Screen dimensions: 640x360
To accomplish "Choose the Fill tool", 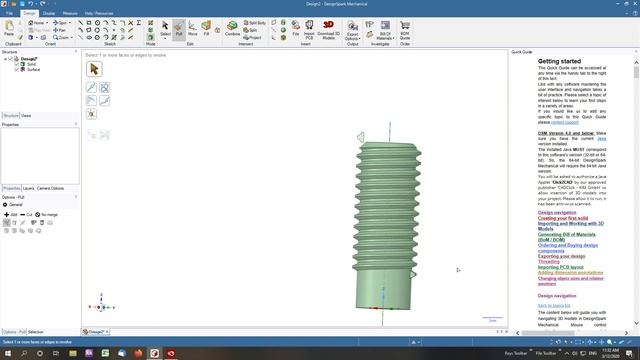I will (x=206, y=29).
